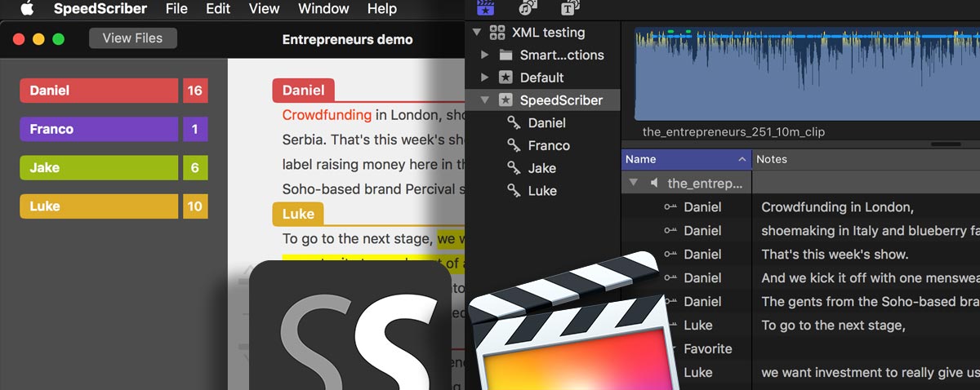Viewport: 980px width, 390px height.
Task: Click Luke's count badge 10
Action: [x=195, y=206]
